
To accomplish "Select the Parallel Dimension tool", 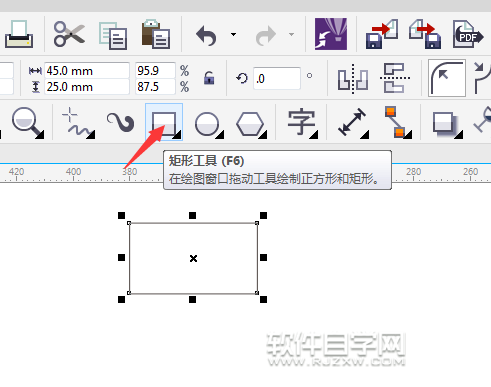I will [352, 122].
